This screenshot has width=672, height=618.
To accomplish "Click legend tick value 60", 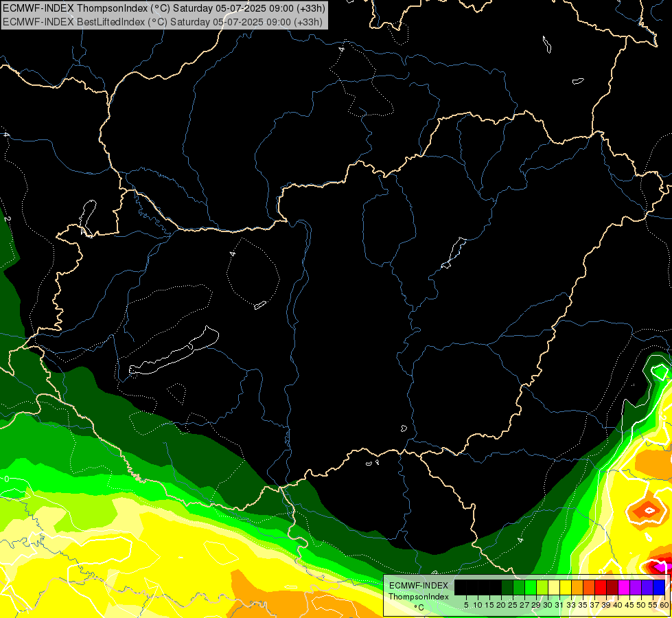I will tap(664, 605).
